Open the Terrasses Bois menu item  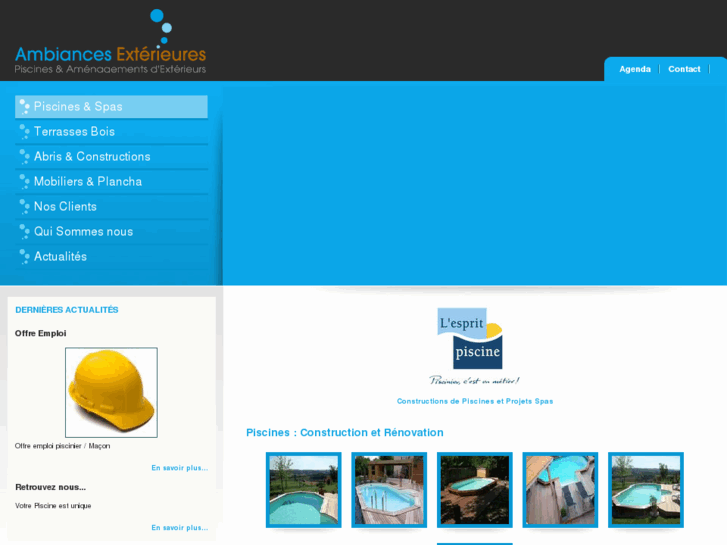[111, 132]
